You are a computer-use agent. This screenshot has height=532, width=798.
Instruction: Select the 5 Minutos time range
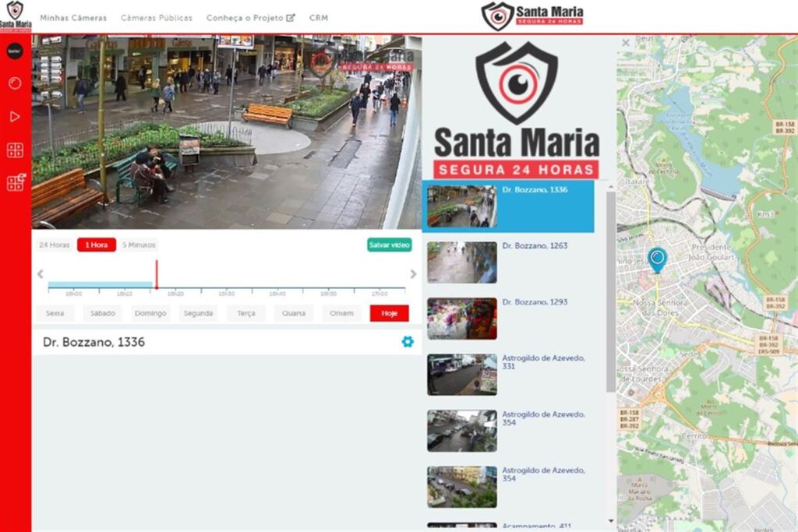[139, 245]
